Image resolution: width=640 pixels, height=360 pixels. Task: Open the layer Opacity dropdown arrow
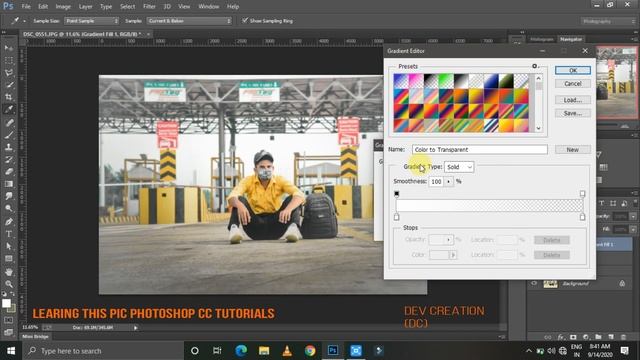633,216
